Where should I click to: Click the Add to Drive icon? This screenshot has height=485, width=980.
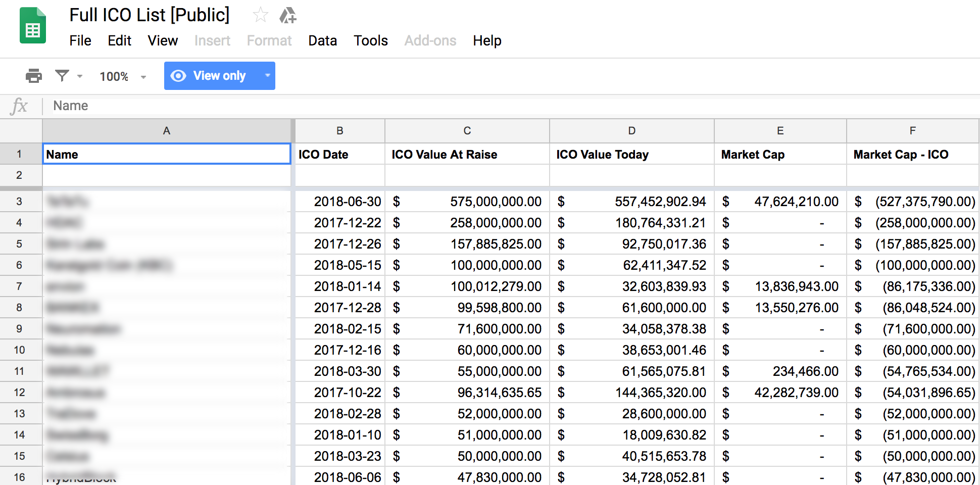(287, 15)
